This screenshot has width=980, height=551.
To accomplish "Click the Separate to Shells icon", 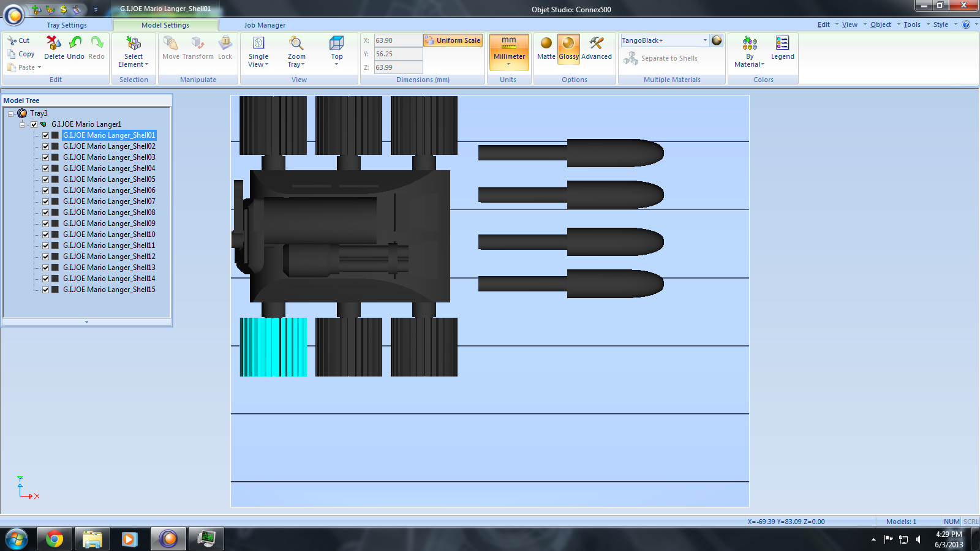I will 631,58.
